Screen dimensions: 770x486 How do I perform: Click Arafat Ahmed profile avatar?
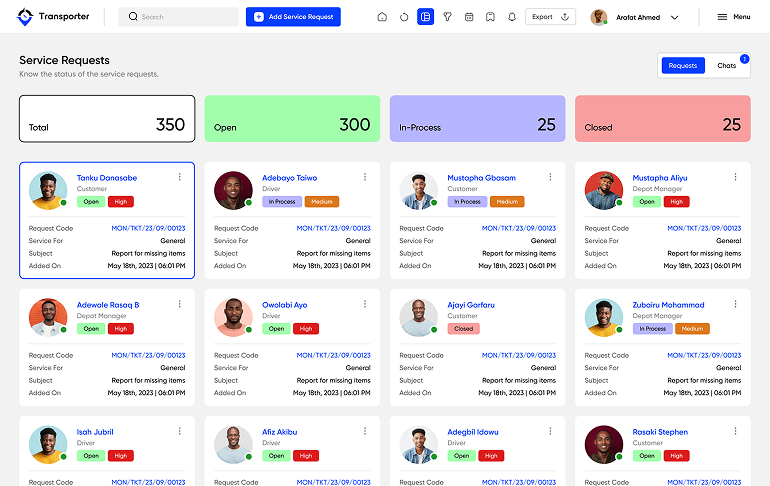pos(599,17)
